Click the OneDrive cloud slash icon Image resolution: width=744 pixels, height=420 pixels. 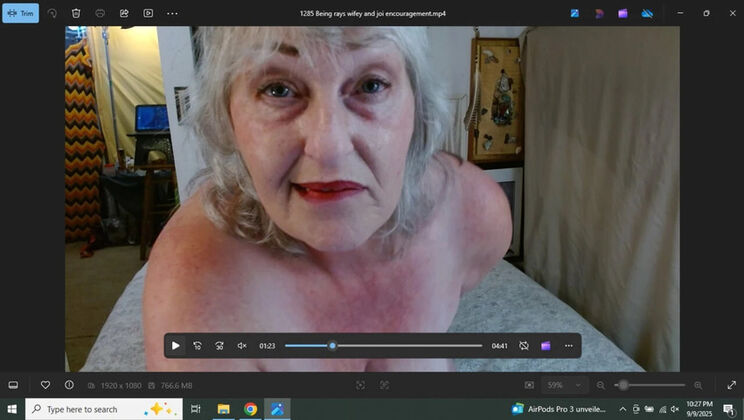click(647, 13)
